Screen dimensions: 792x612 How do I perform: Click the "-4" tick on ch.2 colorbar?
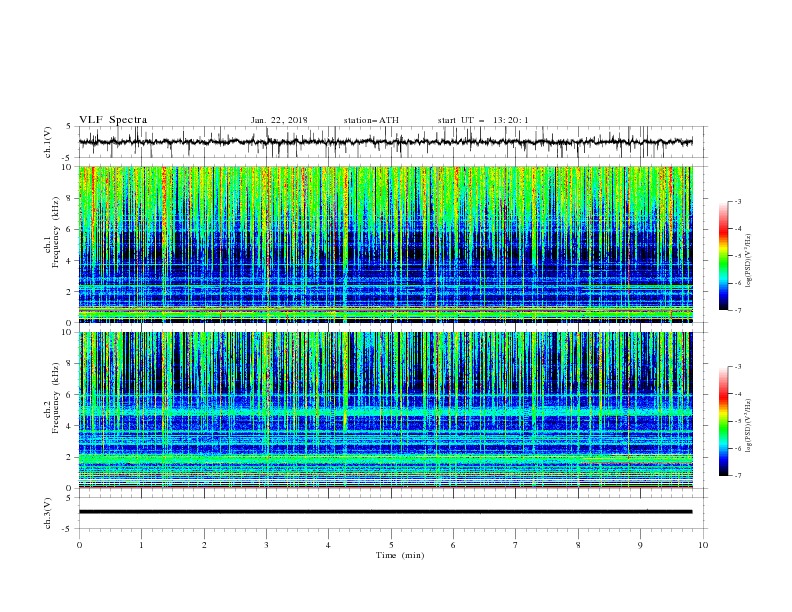(737, 394)
